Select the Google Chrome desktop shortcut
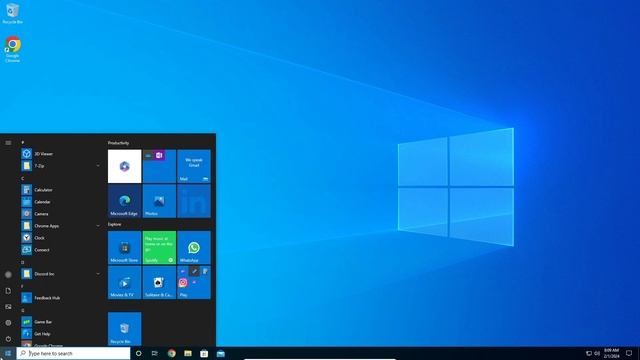Image resolution: width=640 pixels, height=360 pixels. [x=13, y=49]
